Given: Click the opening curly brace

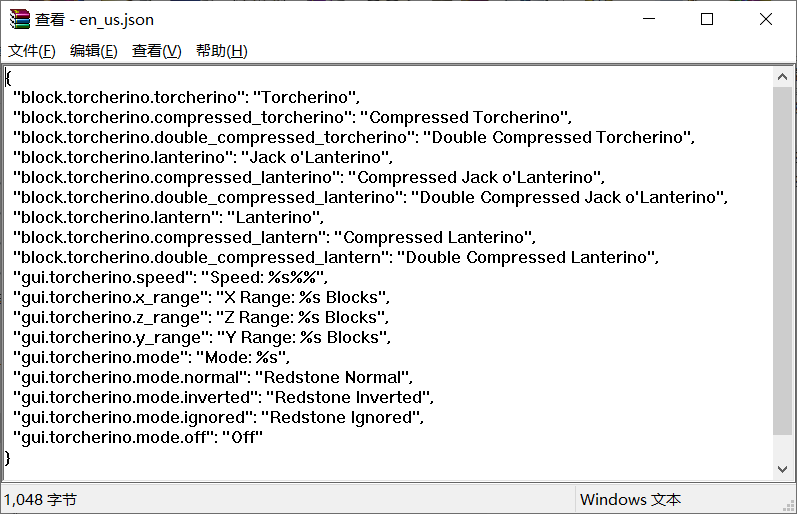Looking at the screenshot, I should coord(8,77).
